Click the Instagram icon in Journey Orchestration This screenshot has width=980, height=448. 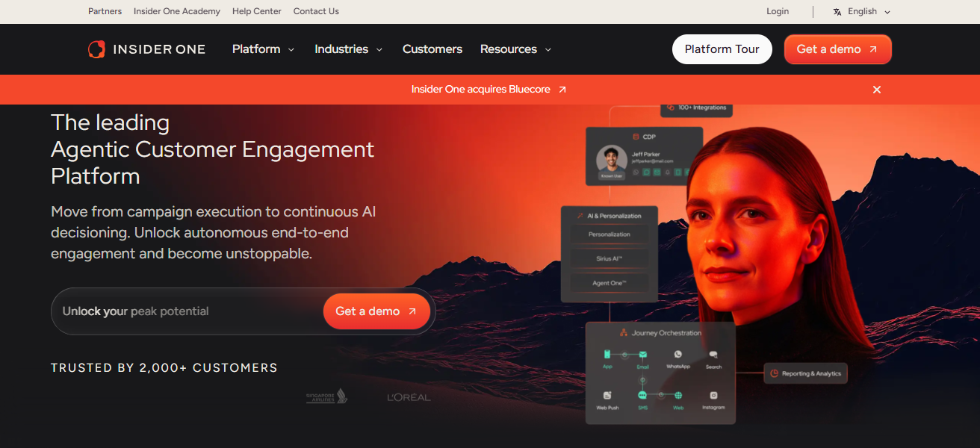713,395
